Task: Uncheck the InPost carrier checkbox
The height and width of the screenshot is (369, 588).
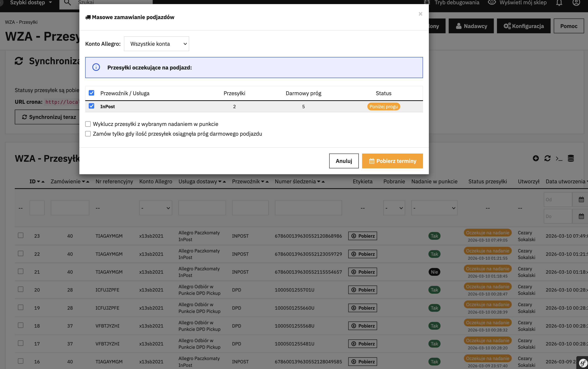Action: [x=91, y=106]
